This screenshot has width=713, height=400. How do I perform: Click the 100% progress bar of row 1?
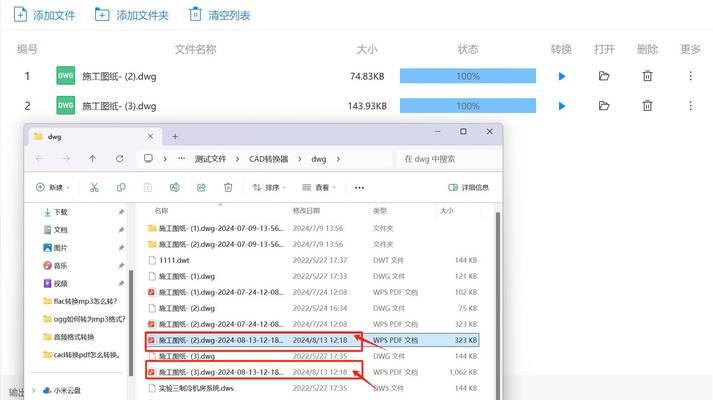[x=468, y=76]
